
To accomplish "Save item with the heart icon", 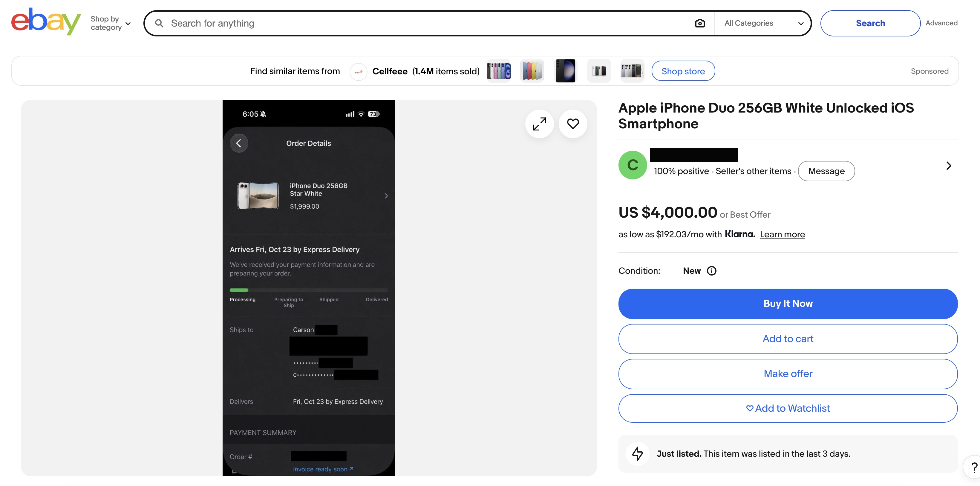I will point(572,124).
